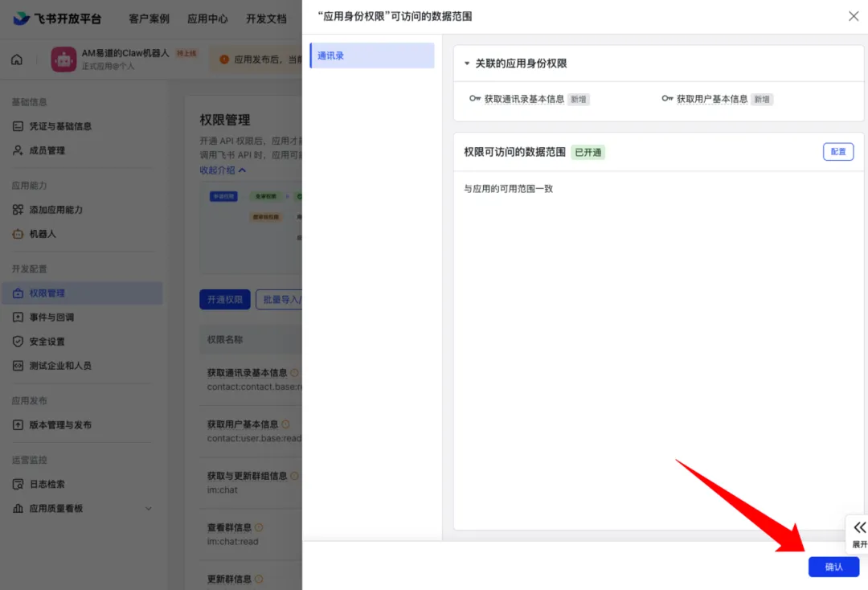Screen dimensions: 868x590
Task: Collapse the introduction via 收起介绍
Action: 223,170
